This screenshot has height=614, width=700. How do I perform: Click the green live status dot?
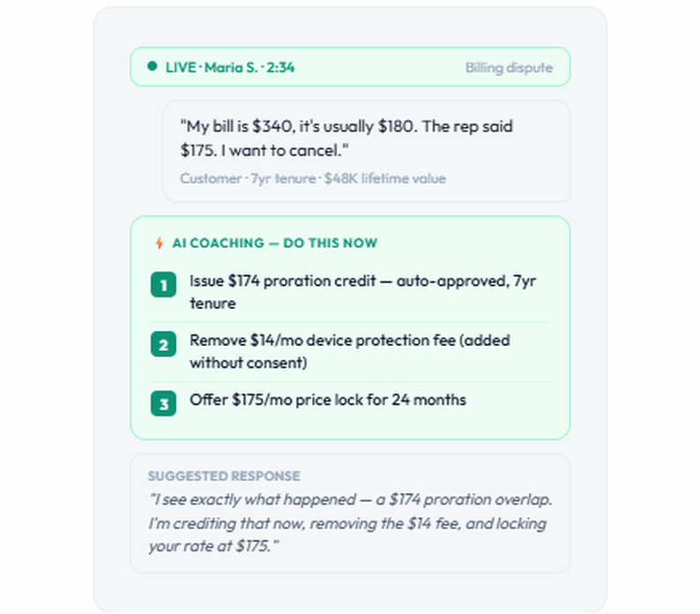point(153,66)
